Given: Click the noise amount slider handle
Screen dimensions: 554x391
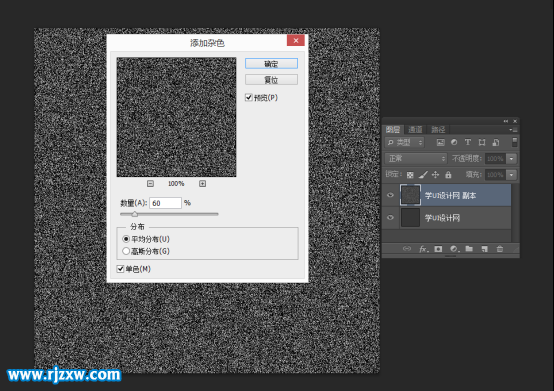Looking at the screenshot, I should [x=135, y=214].
